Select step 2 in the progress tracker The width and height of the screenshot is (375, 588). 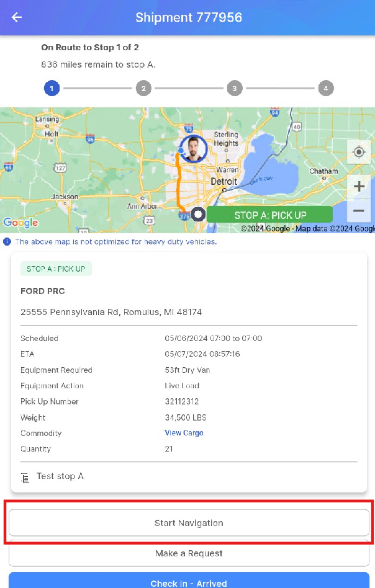(143, 89)
